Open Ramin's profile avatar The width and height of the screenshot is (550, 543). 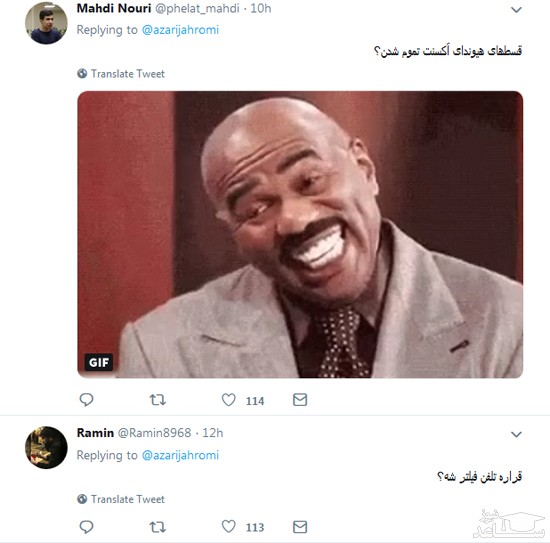(46, 448)
